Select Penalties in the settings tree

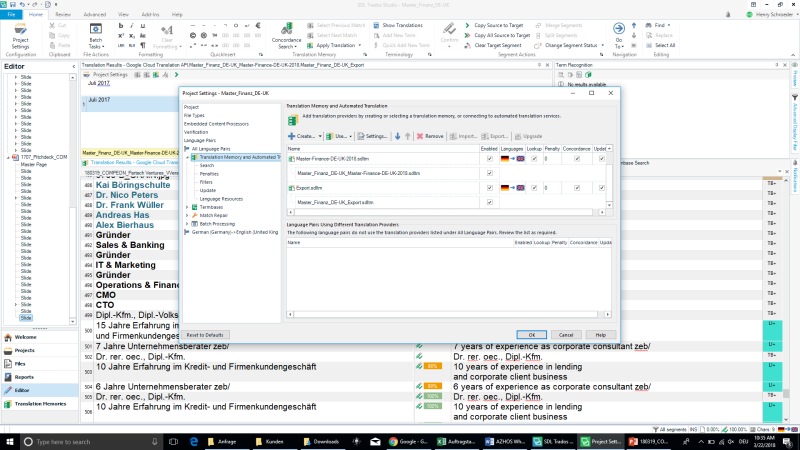[x=209, y=174]
